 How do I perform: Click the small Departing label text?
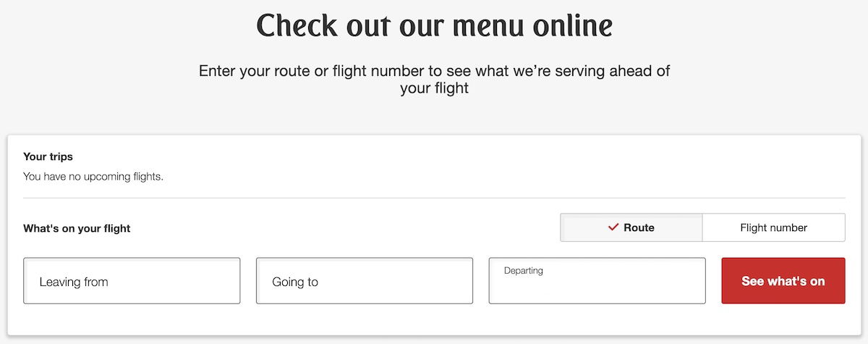pos(524,271)
